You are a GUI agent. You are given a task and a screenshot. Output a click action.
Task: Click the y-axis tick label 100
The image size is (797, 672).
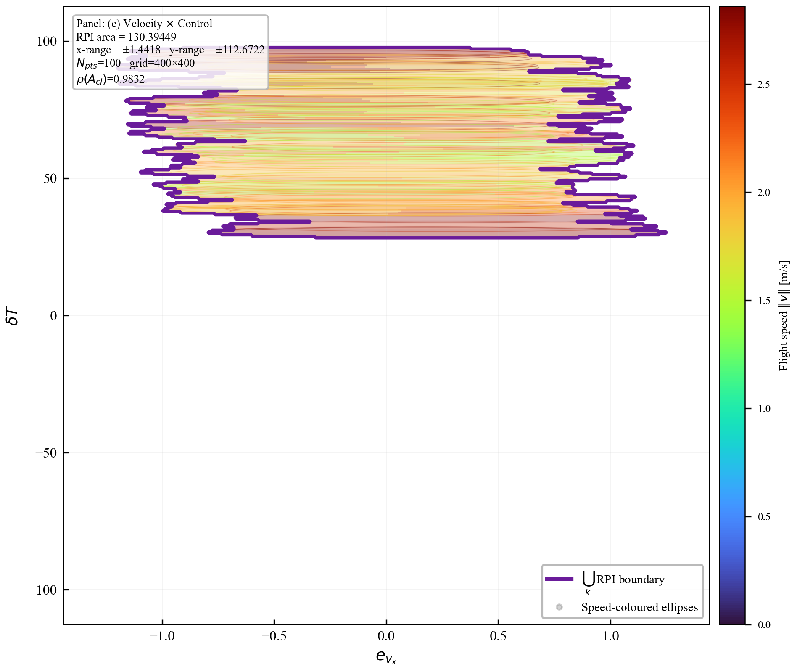[x=47, y=42]
